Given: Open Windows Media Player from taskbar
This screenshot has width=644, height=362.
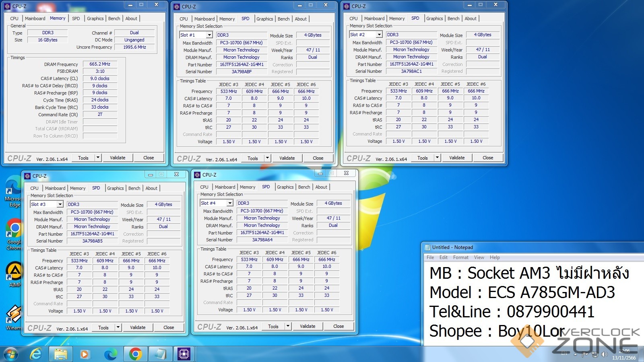Looking at the screenshot, I should [x=85, y=354].
